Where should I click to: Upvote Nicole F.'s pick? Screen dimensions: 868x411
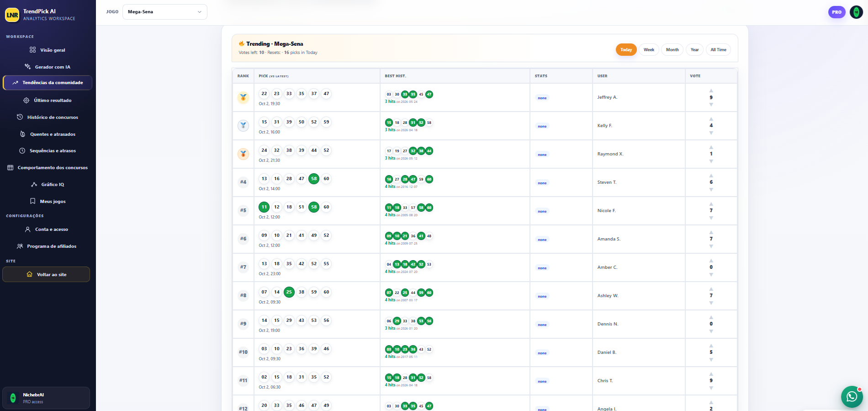coord(711,204)
